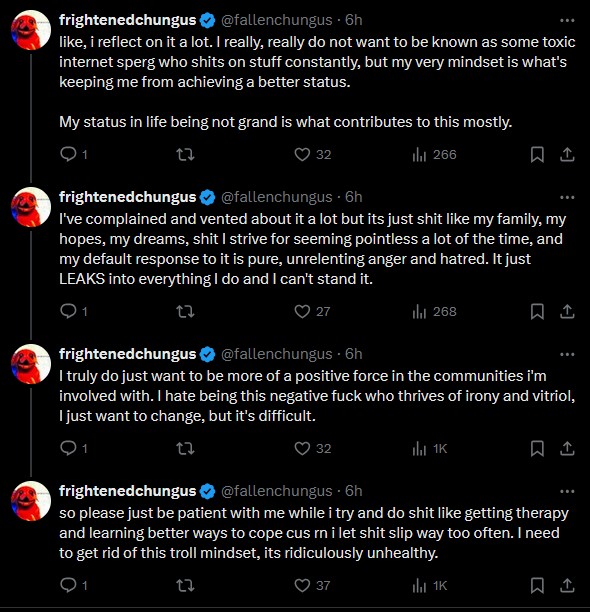Image resolution: width=590 pixels, height=612 pixels.
Task: Share the therapy tweet at bottom
Action: coord(567,585)
